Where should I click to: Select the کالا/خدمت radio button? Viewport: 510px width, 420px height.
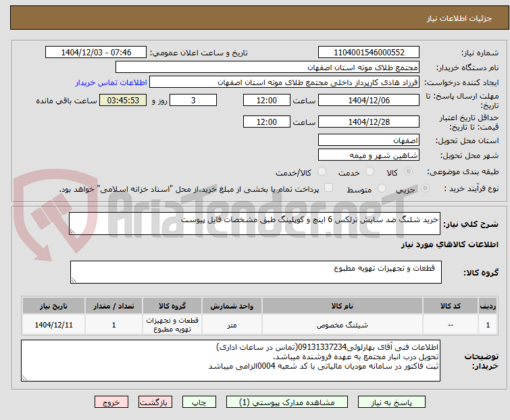coord(322,172)
